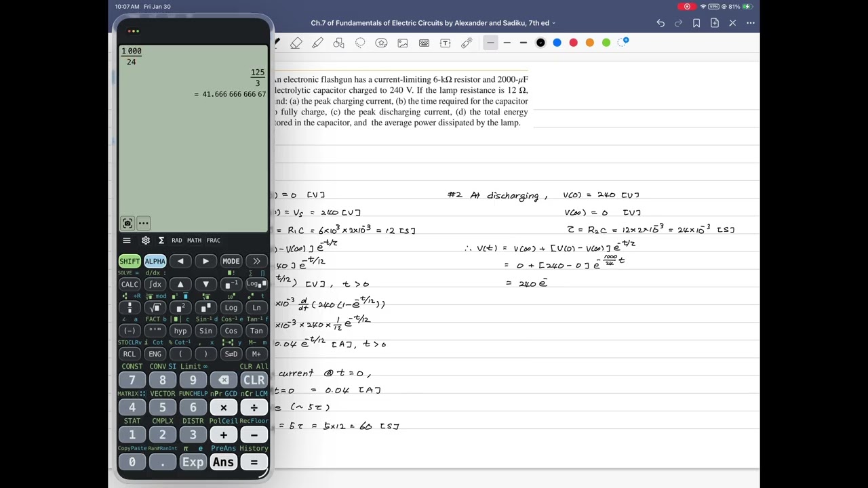Choose thickest pen stroke width
The image size is (868, 488).
click(524, 43)
